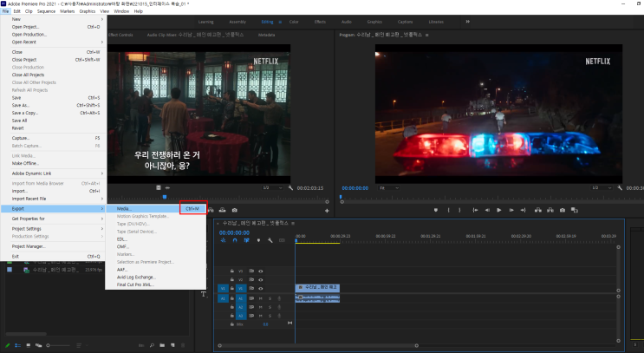Go to In point in Program monitor
This screenshot has width=644, height=353.
(475, 210)
